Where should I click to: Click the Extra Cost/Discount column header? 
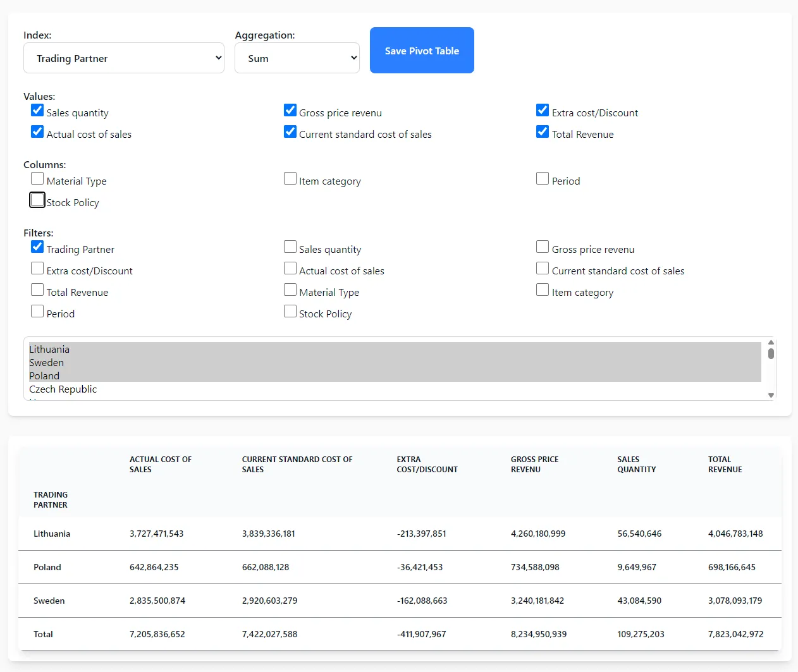pos(427,465)
